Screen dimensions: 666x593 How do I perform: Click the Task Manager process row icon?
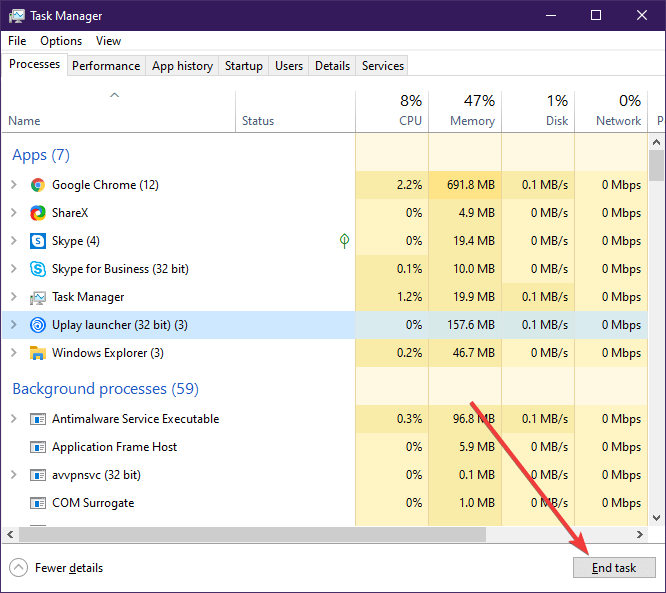[38, 297]
